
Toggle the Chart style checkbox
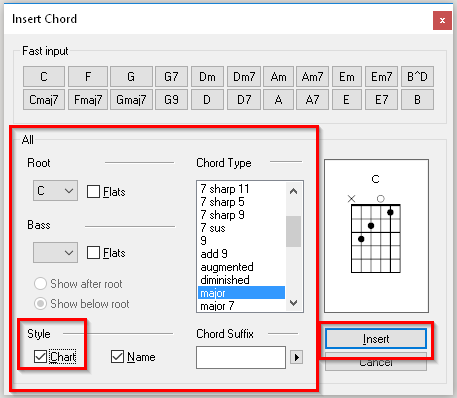[55, 357]
